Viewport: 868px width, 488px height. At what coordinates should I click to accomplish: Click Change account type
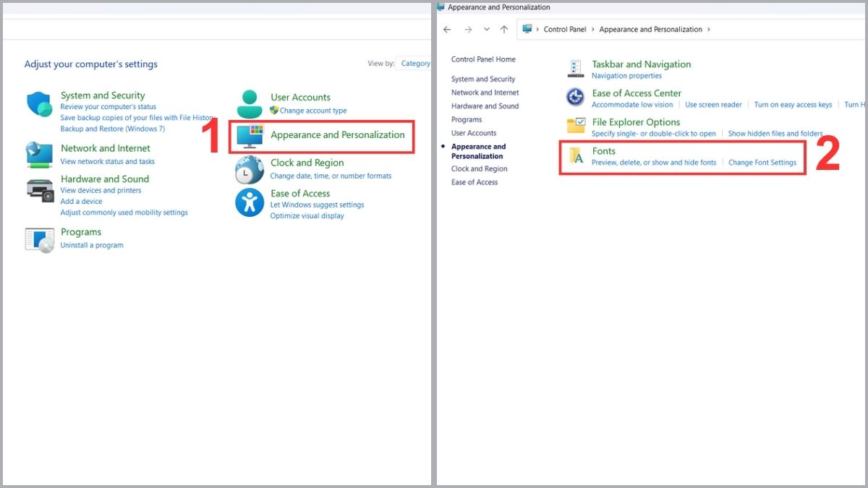coord(313,111)
